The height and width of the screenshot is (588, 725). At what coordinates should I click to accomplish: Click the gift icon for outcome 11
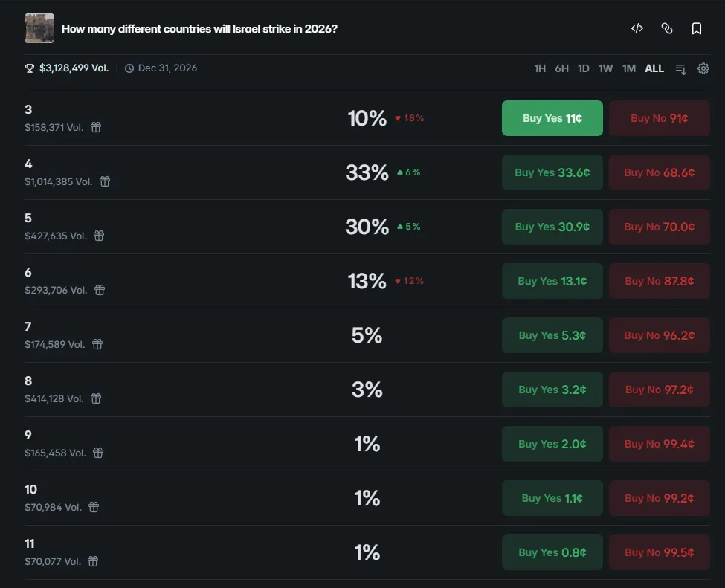(x=93, y=561)
